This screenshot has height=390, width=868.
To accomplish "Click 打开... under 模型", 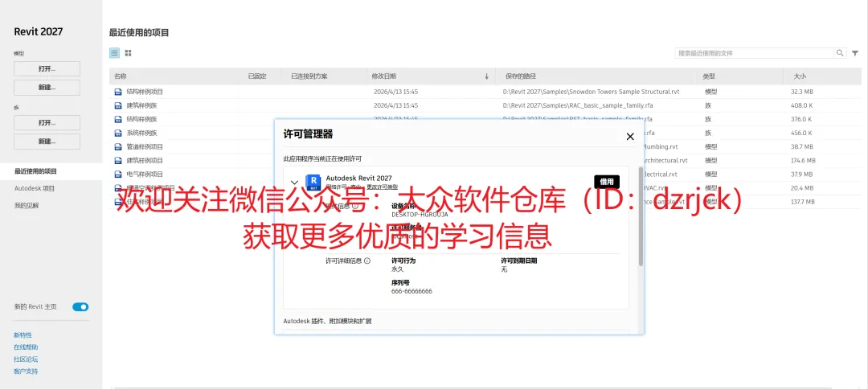I will [x=47, y=68].
